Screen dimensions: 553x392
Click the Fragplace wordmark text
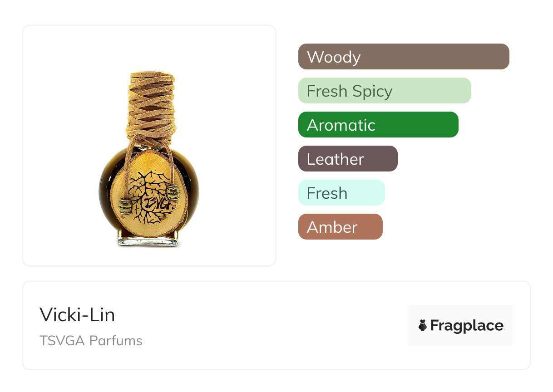point(467,326)
